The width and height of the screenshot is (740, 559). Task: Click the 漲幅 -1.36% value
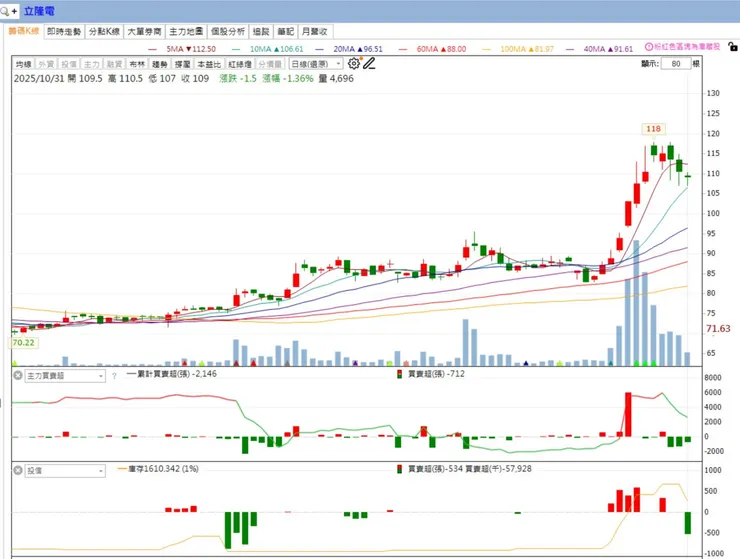(288, 78)
